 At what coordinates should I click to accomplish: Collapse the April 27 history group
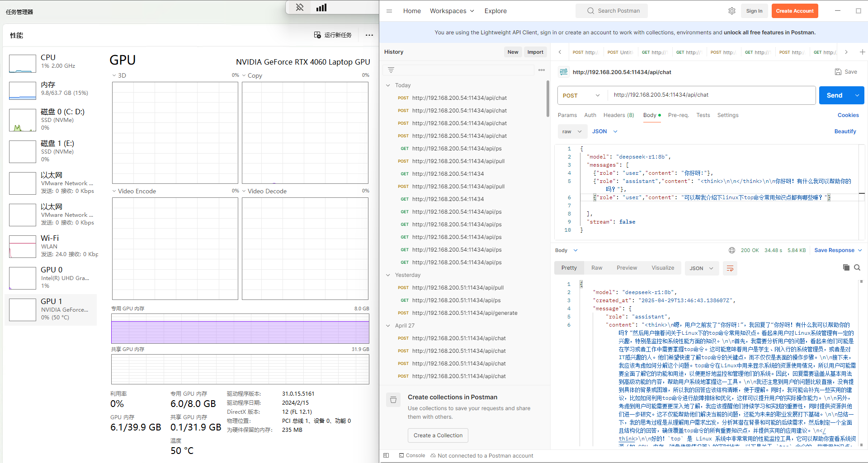click(388, 326)
